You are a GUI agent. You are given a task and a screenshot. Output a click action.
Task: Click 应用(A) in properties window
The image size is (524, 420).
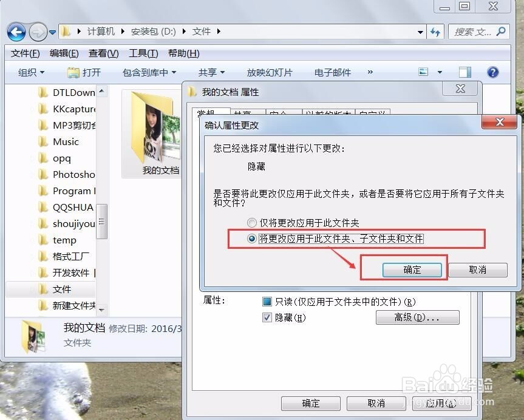442,403
